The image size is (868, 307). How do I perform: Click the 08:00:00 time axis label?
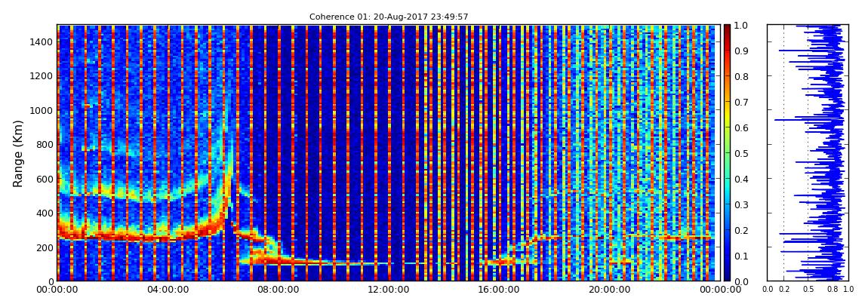click(277, 290)
